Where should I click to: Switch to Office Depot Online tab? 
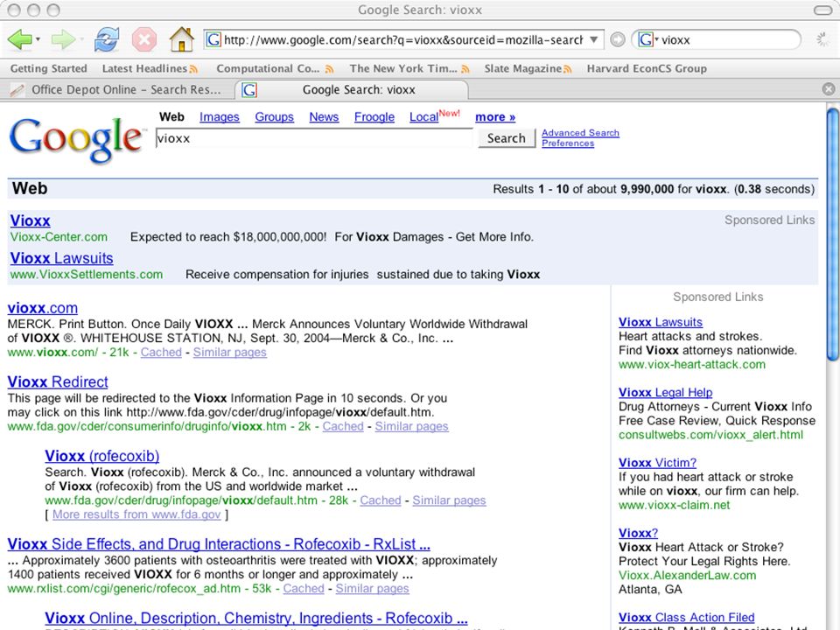[x=118, y=90]
